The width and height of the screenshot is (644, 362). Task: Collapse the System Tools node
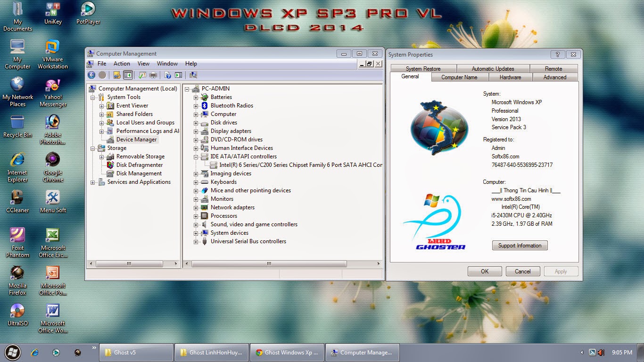tap(92, 97)
